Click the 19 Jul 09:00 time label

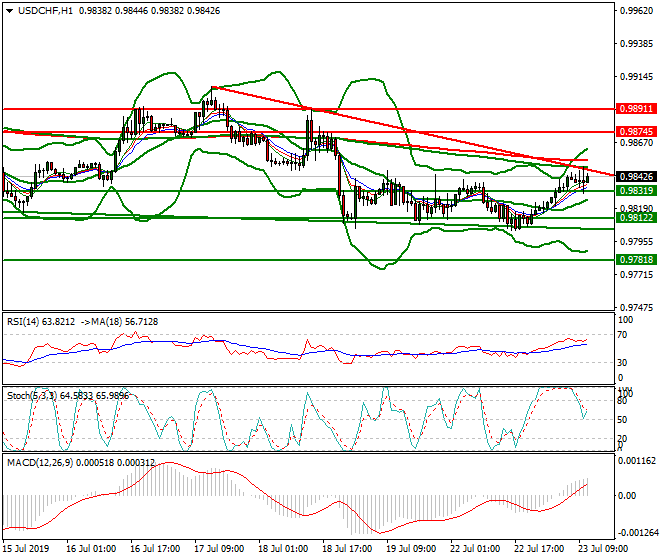click(x=411, y=549)
